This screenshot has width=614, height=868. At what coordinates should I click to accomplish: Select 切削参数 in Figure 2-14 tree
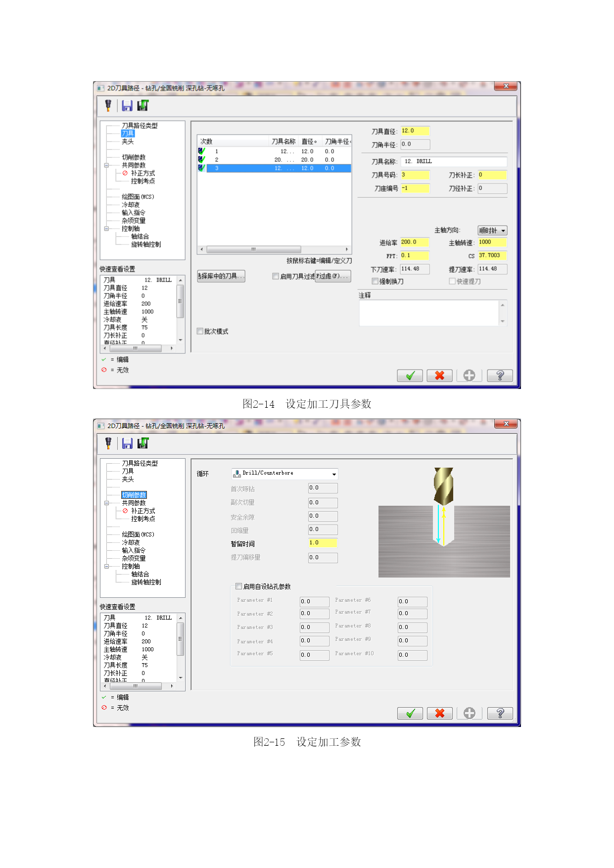[x=134, y=157]
